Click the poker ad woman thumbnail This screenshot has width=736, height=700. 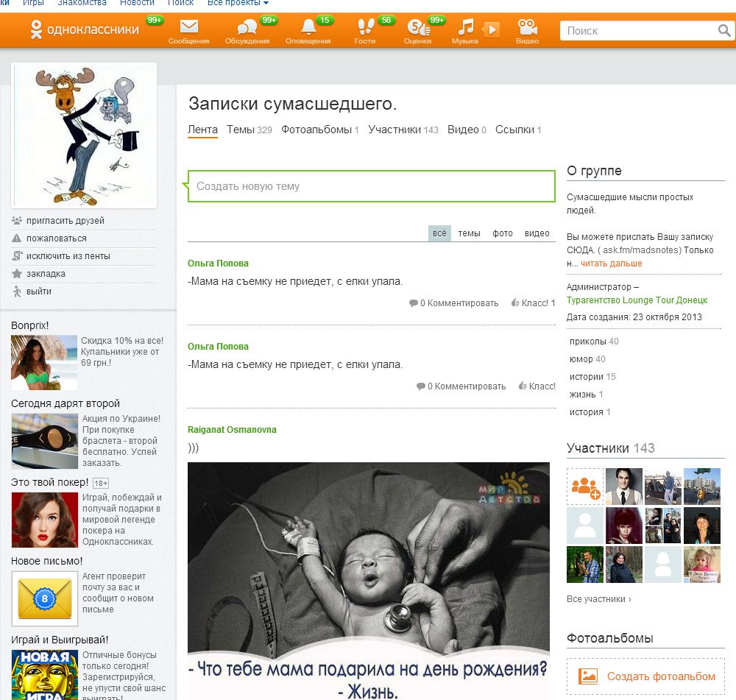click(45, 520)
